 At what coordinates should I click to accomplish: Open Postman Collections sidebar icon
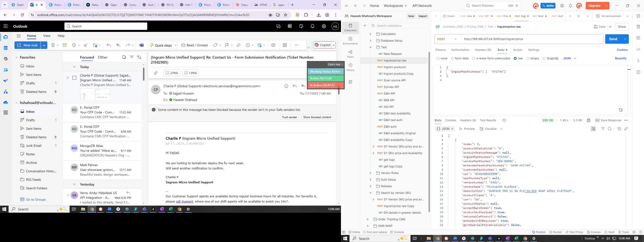coord(350,27)
